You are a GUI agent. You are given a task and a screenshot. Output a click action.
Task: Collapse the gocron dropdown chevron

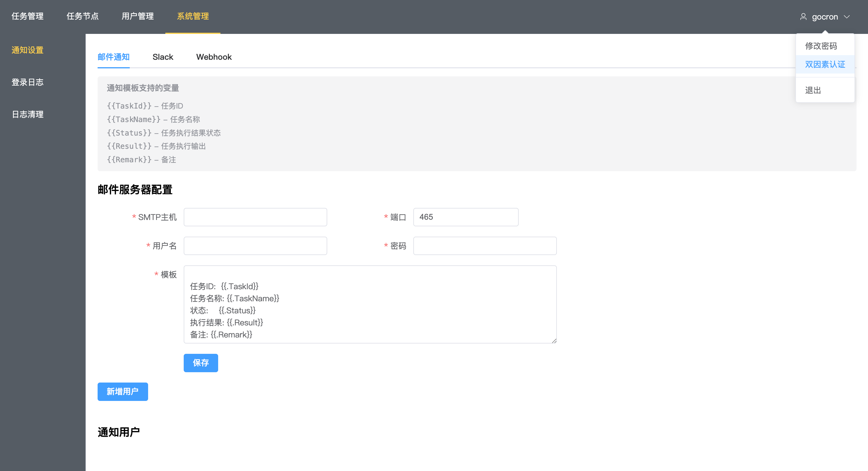tap(846, 17)
